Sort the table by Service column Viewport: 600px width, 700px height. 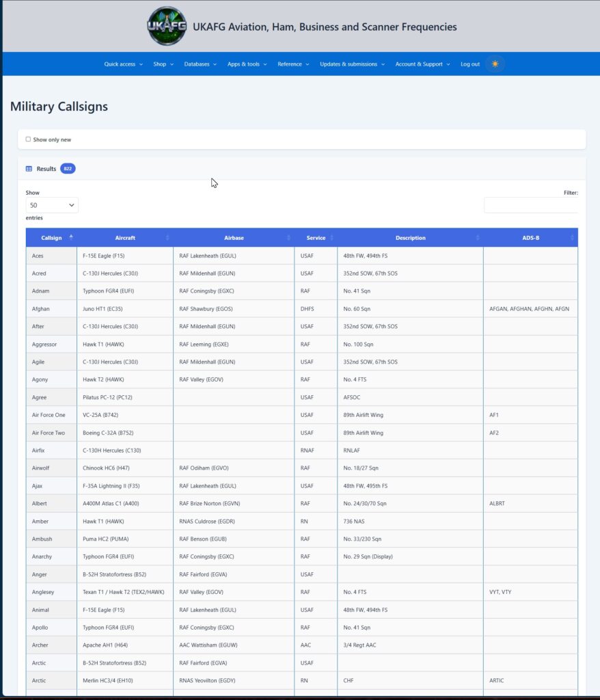(316, 237)
